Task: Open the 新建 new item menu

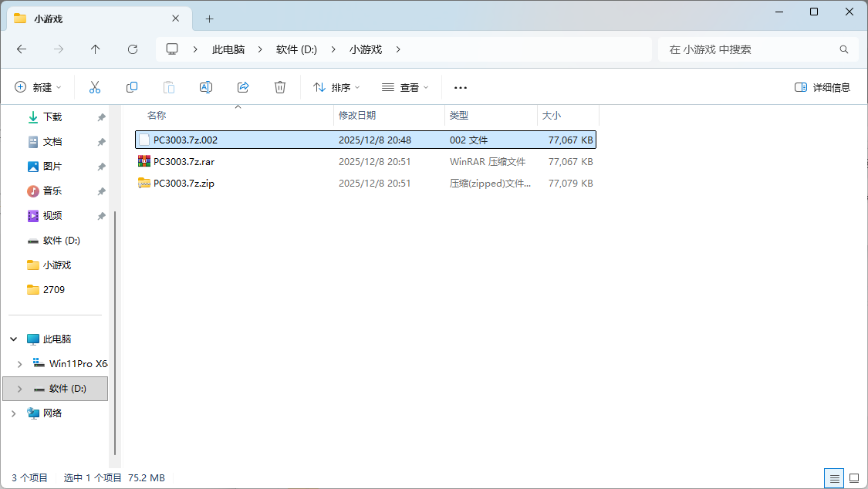Action: pos(38,87)
